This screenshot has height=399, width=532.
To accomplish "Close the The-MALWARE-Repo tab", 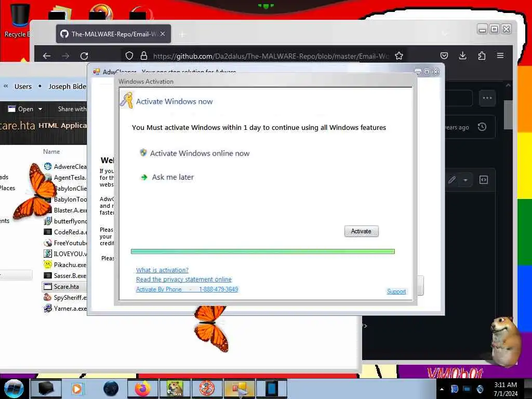I will pos(163,34).
